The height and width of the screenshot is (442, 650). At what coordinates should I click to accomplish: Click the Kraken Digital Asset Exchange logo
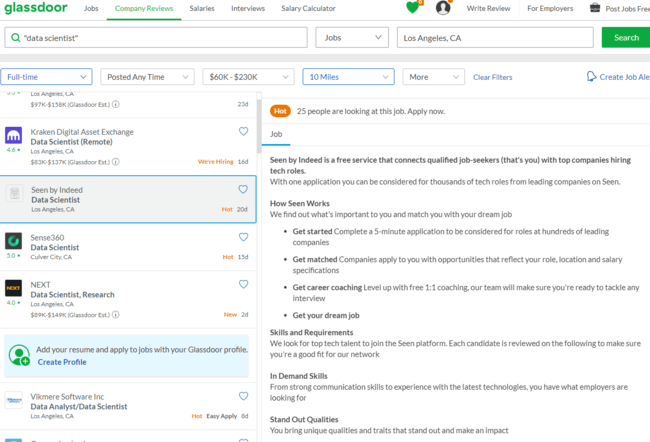[14, 136]
